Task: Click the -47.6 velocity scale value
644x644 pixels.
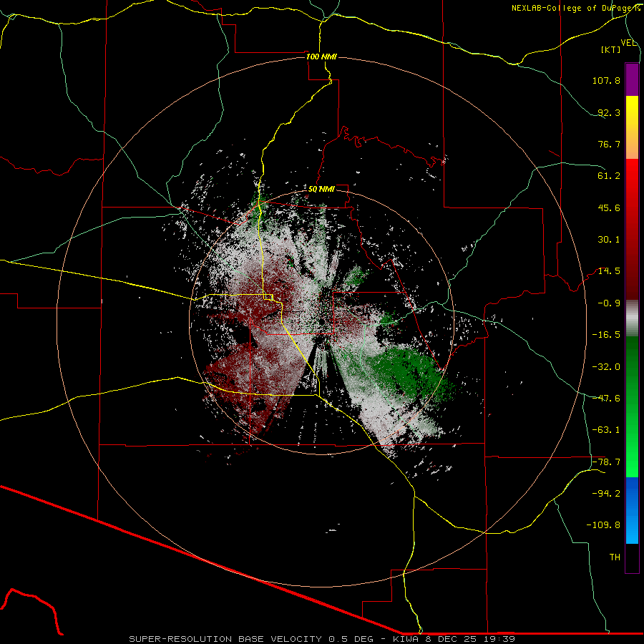Action: pos(606,399)
